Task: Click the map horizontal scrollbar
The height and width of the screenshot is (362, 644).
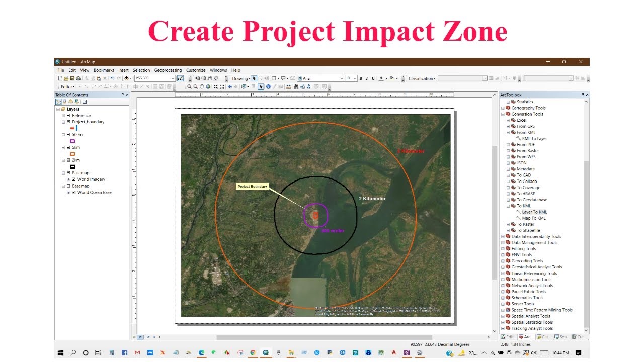Action: [x=325, y=337]
